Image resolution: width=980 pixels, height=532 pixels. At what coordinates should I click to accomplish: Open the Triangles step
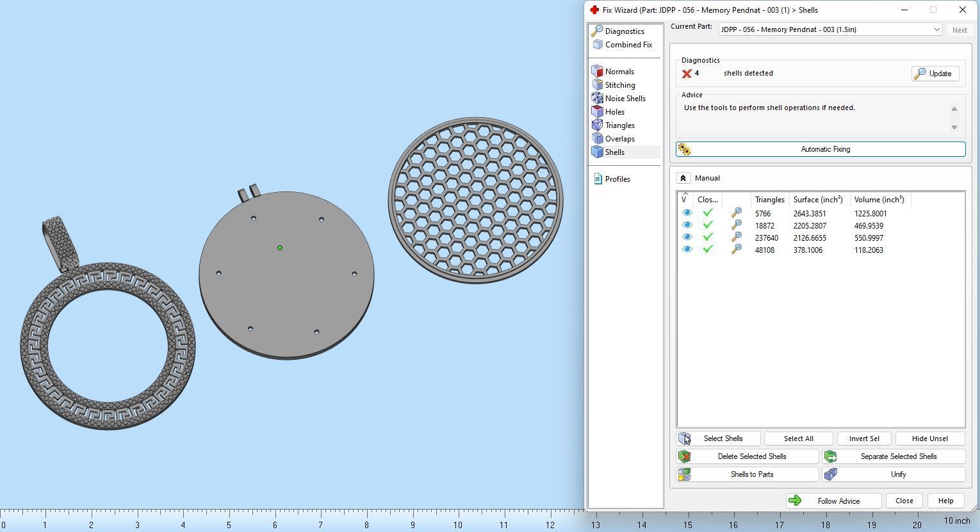[620, 125]
